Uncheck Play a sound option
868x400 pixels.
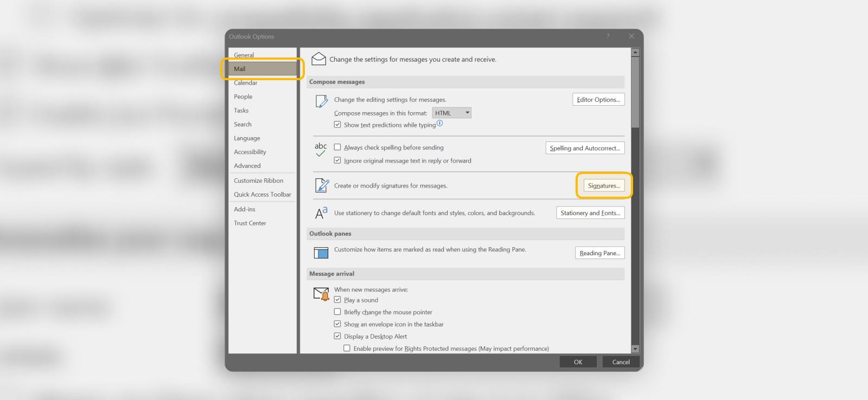(337, 300)
